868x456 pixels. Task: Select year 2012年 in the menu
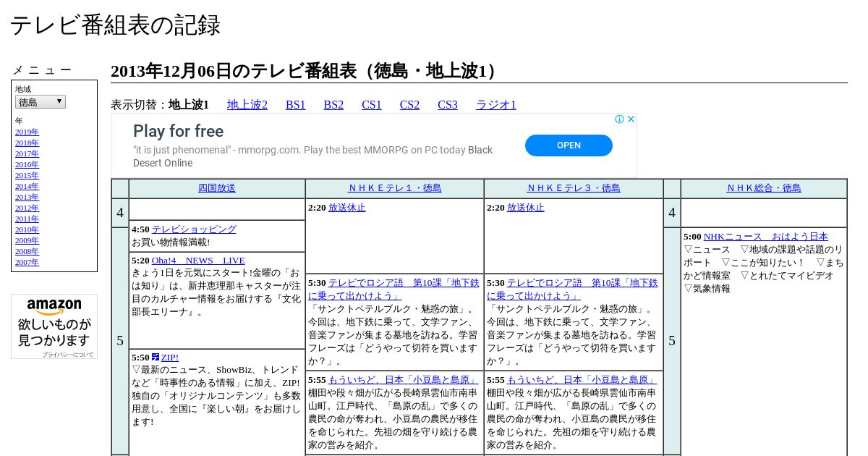[27, 208]
